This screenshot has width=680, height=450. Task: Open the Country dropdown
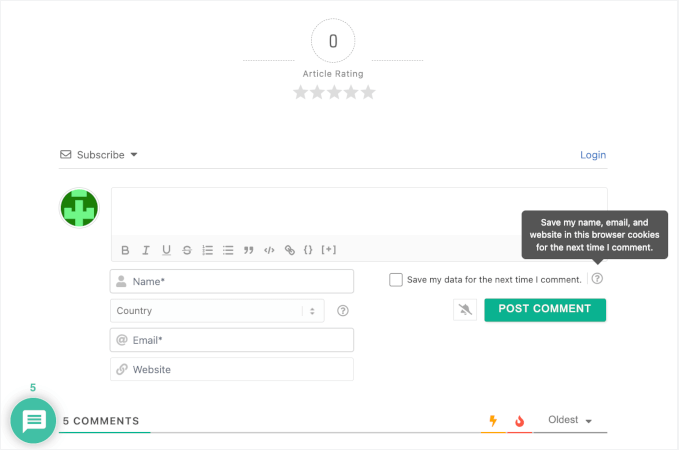coord(217,311)
